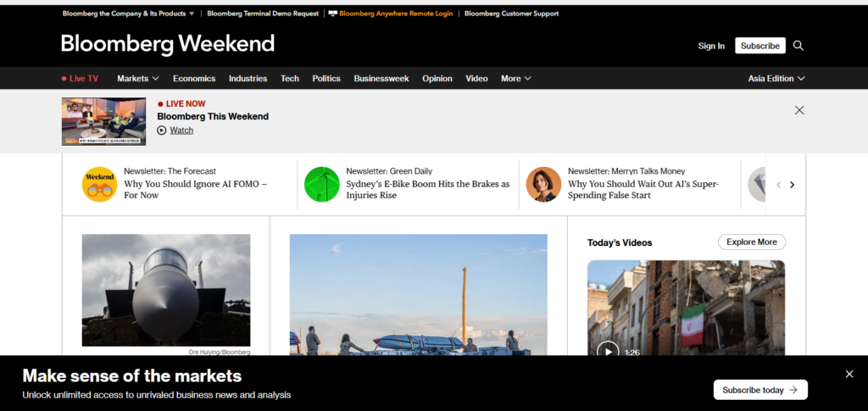Click the 'Today's Videos' heading
Viewport: 868px width, 411px height.
tap(620, 243)
